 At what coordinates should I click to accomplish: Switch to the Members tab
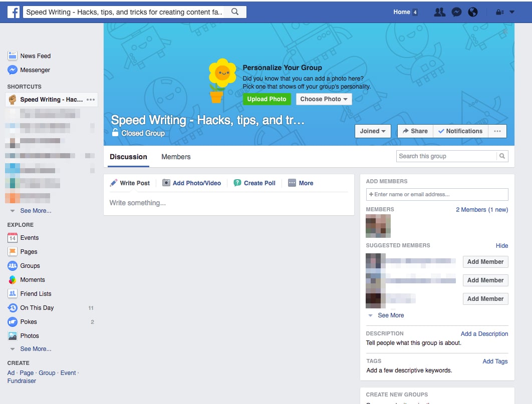(x=176, y=157)
